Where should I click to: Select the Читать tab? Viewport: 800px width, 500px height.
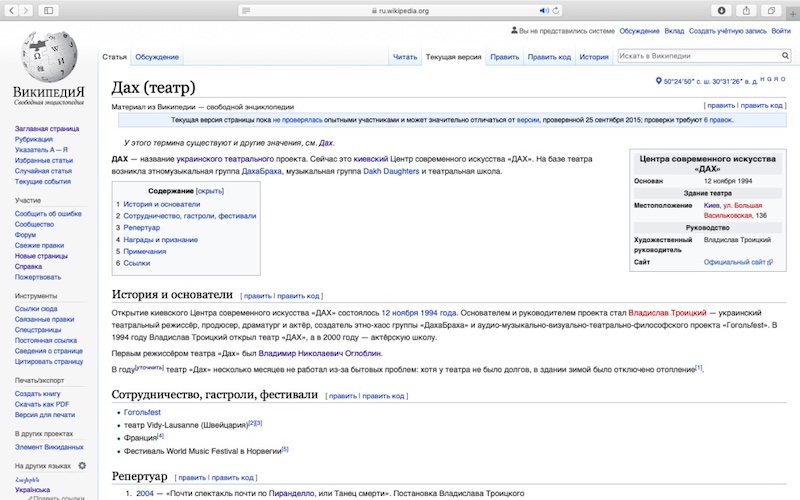(405, 57)
